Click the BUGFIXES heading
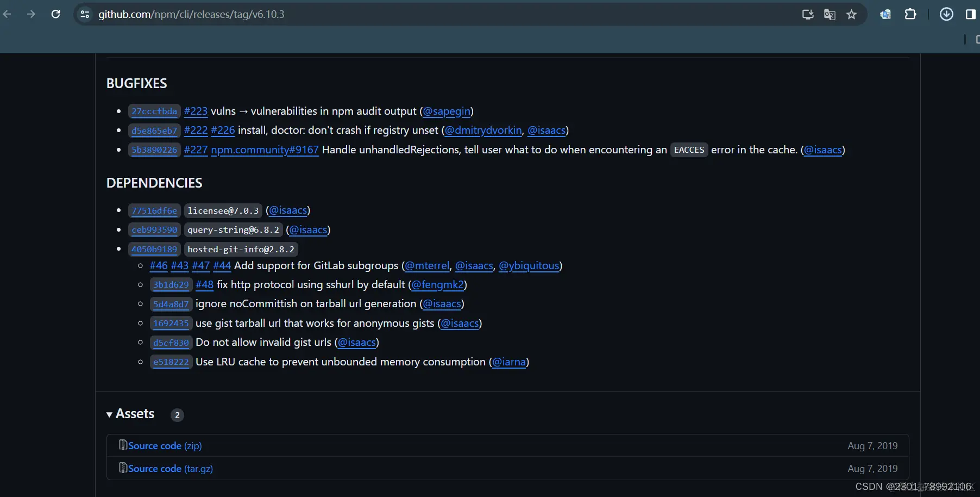Viewport: 980px width, 497px height. (137, 84)
